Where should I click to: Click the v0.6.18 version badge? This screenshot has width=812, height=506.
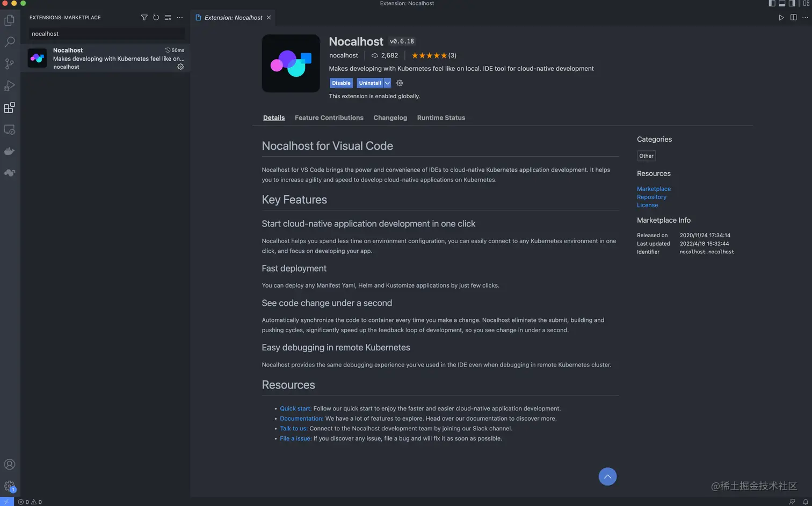click(402, 41)
